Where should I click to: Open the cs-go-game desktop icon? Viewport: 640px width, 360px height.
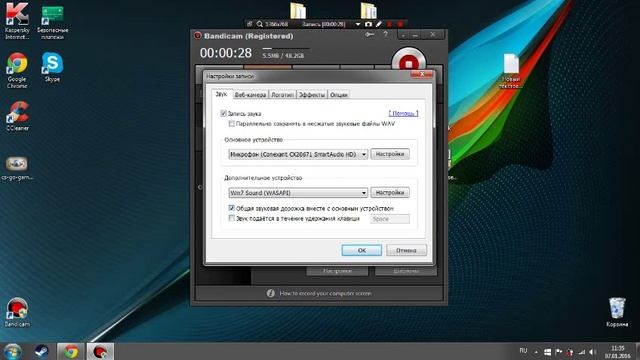click(x=17, y=168)
